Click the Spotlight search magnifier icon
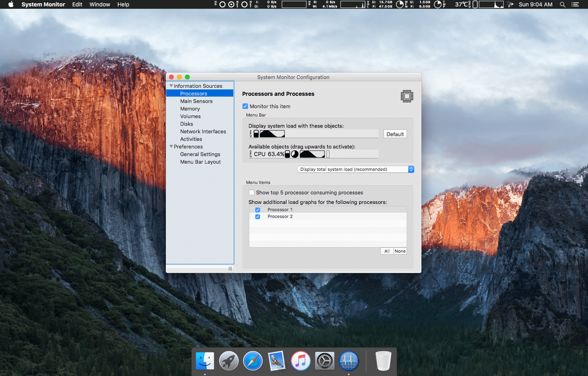 click(562, 4)
